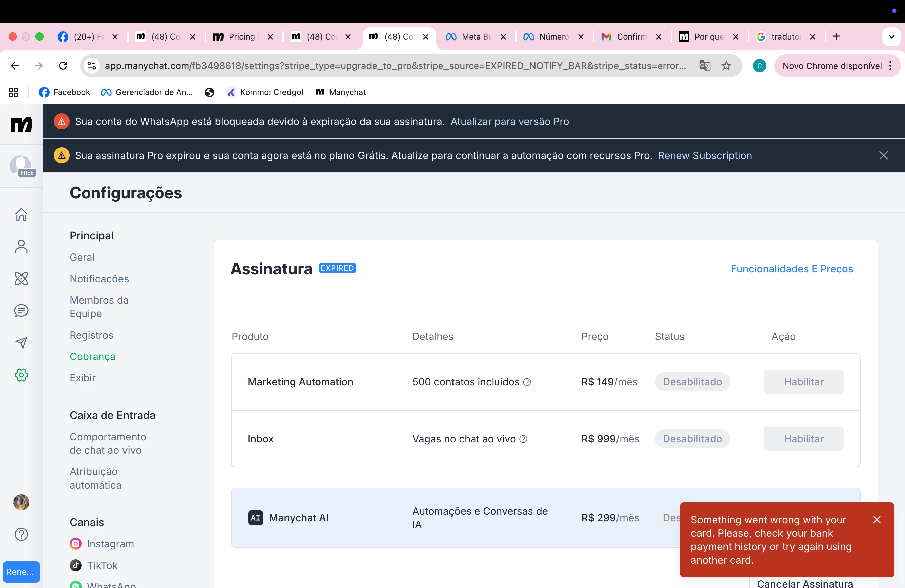This screenshot has height=588, width=905.
Task: Open Broadcasting via the paper-plane icon
Action: (21, 343)
